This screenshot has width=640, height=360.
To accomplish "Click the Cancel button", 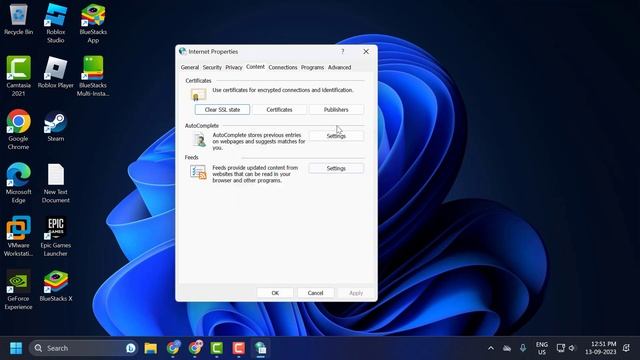I will [x=316, y=293].
